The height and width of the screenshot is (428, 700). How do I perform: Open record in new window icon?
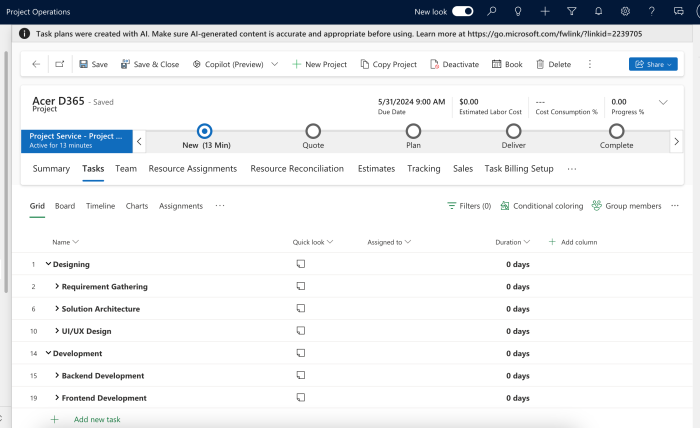pyautogui.click(x=59, y=64)
